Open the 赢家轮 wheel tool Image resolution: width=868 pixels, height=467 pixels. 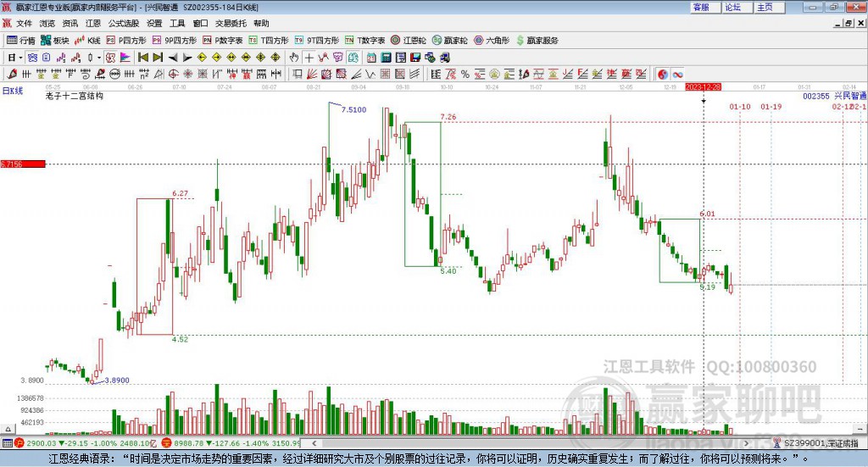pos(449,41)
